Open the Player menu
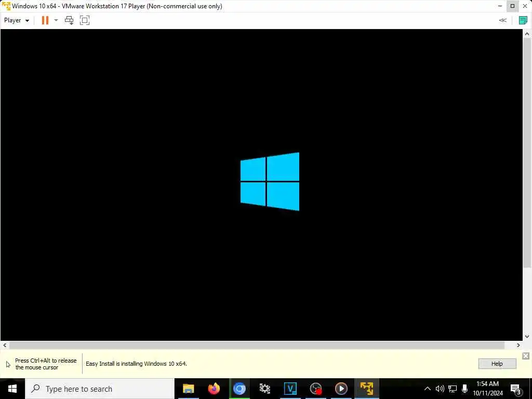Image resolution: width=532 pixels, height=399 pixels. (16, 20)
